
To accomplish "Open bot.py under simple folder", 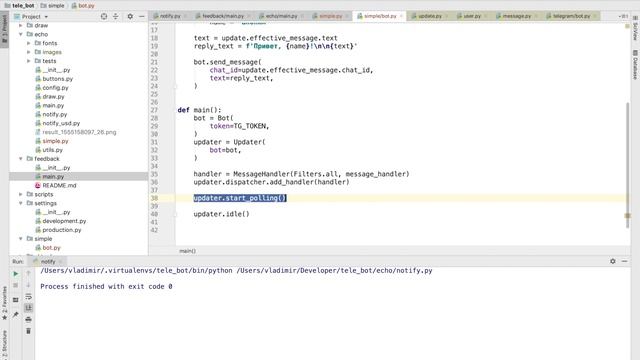I will [x=51, y=248].
